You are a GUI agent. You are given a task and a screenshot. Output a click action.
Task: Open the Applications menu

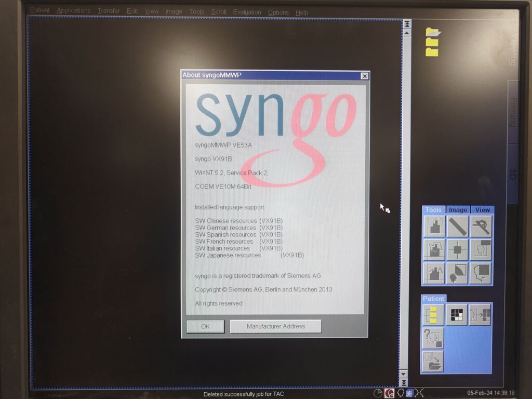73,11
